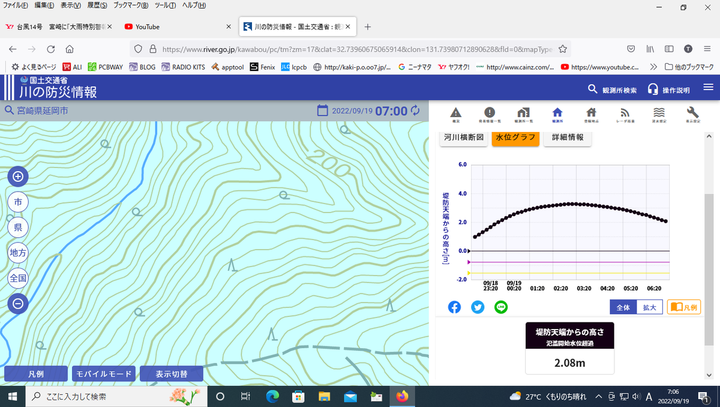The image size is (720, 407).
Task: Open the calendar date picker icon
Action: [x=322, y=111]
